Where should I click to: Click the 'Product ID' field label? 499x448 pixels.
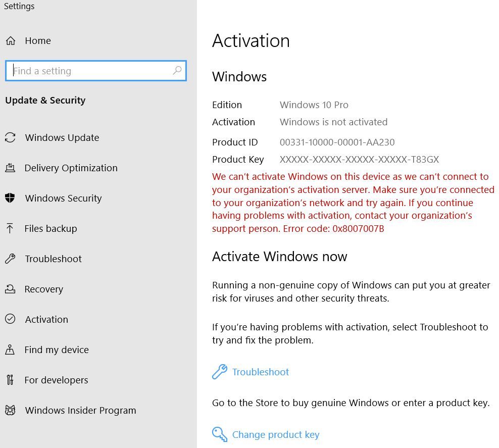235,142
